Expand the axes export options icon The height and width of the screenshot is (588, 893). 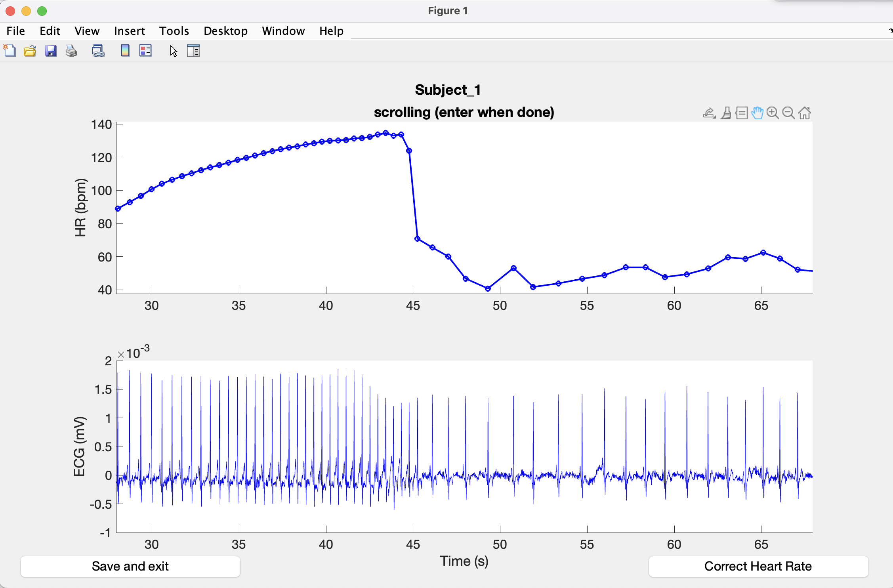(709, 113)
